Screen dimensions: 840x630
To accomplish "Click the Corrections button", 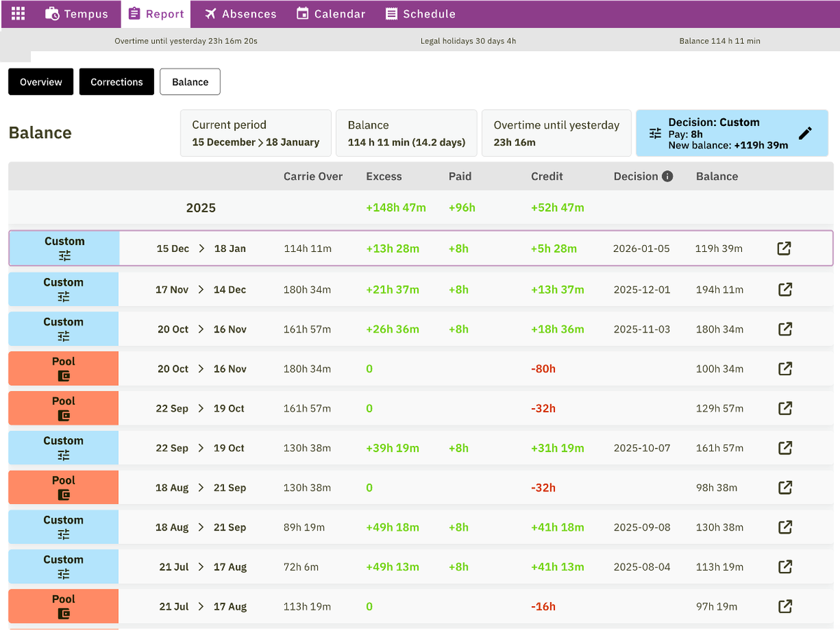I will [116, 82].
